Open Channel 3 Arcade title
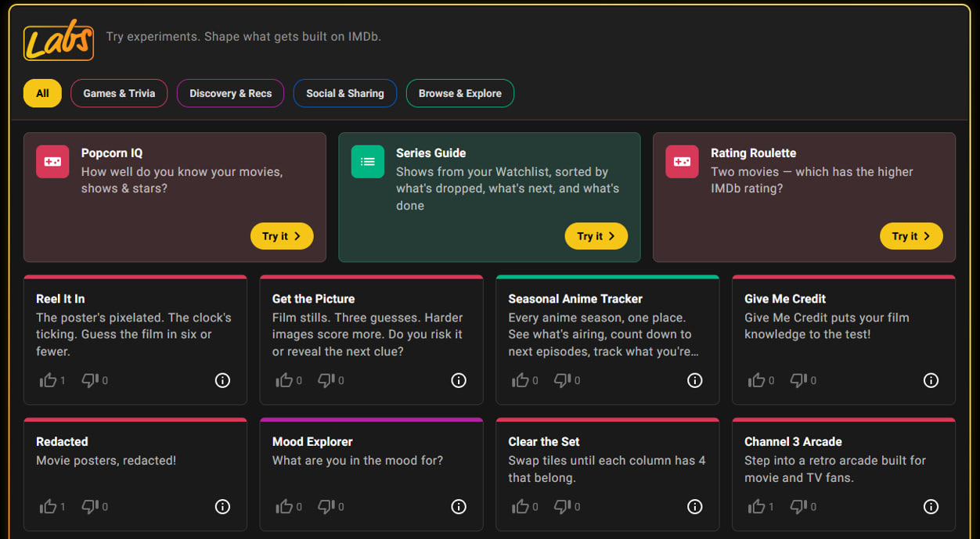Image resolution: width=980 pixels, height=539 pixels. click(793, 442)
